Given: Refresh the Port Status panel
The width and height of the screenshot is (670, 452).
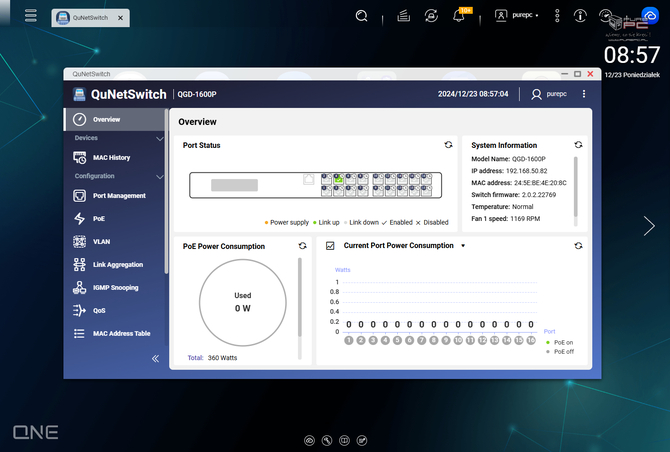Looking at the screenshot, I should tap(448, 145).
